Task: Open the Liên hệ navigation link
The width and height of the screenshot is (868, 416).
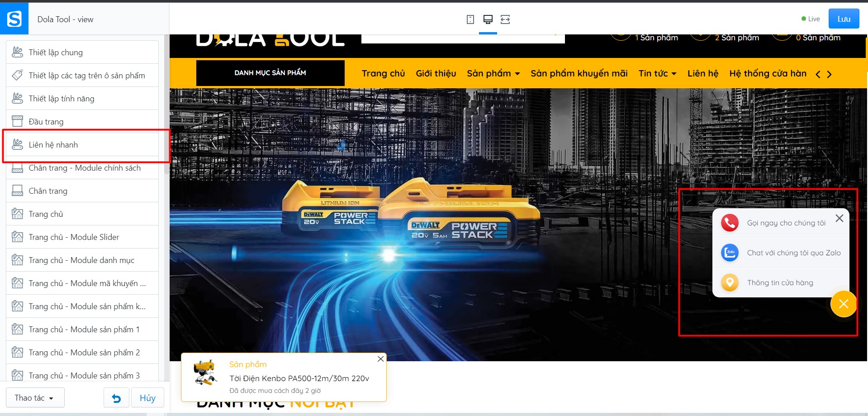Action: [x=703, y=73]
